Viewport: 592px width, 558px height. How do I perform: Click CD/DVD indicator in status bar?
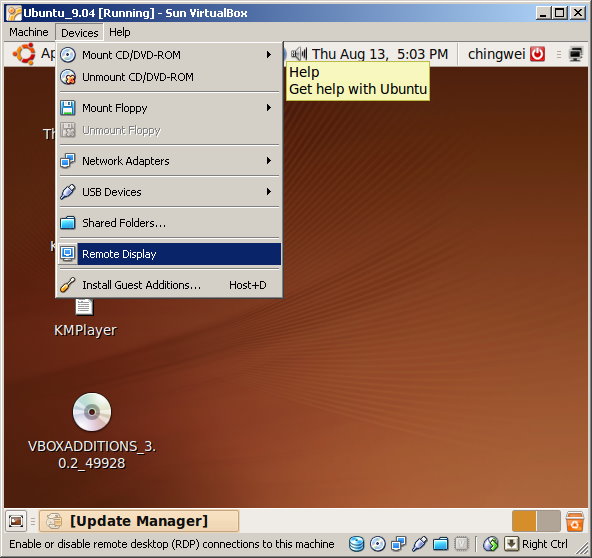[378, 544]
